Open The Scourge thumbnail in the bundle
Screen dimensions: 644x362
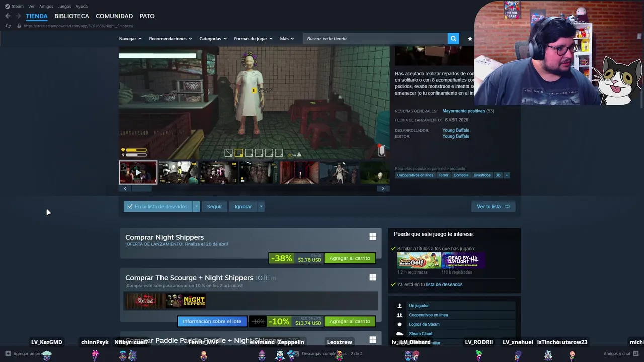point(145,301)
